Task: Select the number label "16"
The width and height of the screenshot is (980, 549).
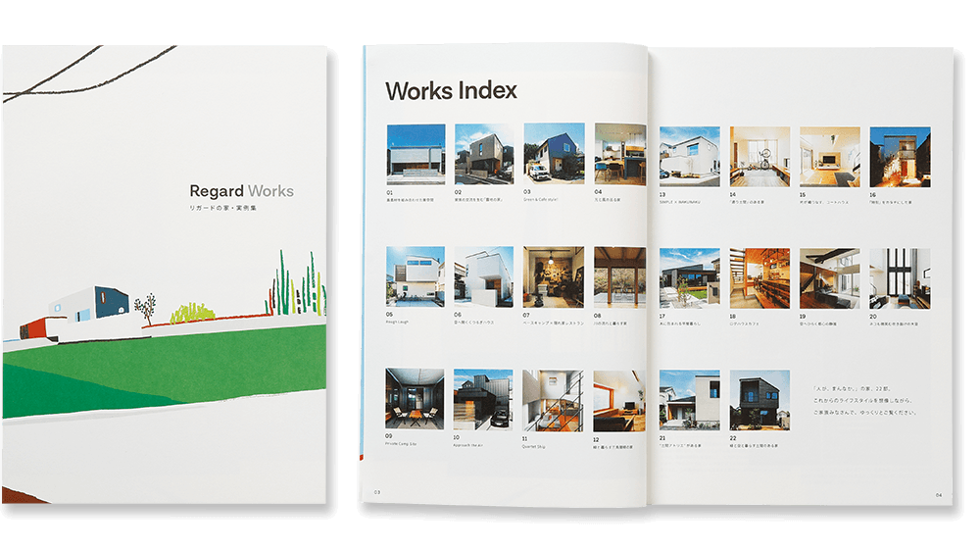Action: tap(873, 195)
